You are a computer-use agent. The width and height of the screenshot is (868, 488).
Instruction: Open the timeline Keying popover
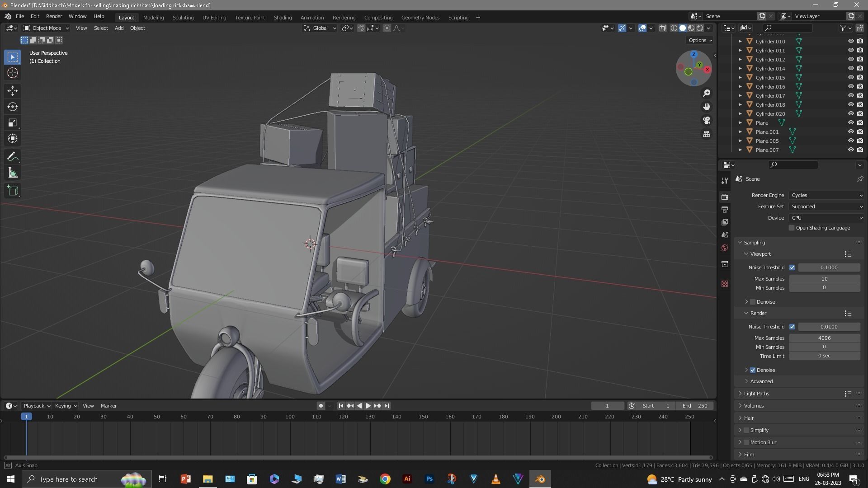pyautogui.click(x=66, y=406)
